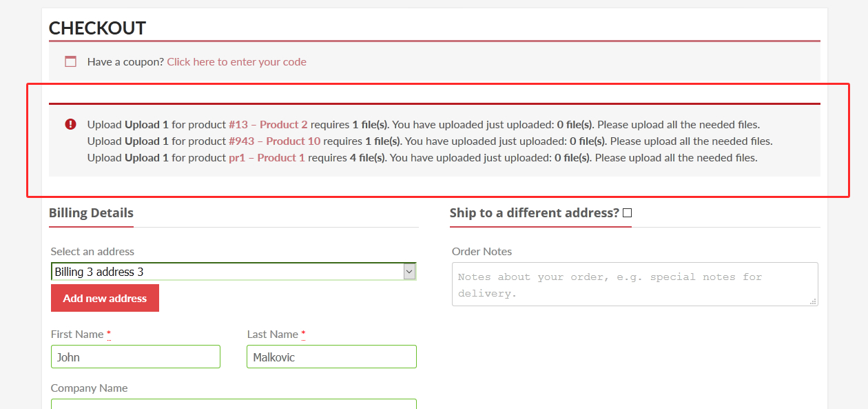
Task: Click the red error exclamation icon
Action: pos(70,124)
